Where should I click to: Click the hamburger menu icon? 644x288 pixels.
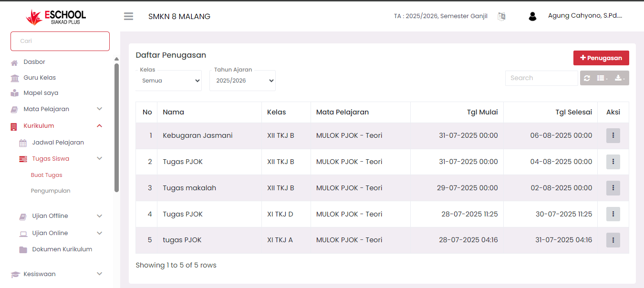click(x=128, y=16)
